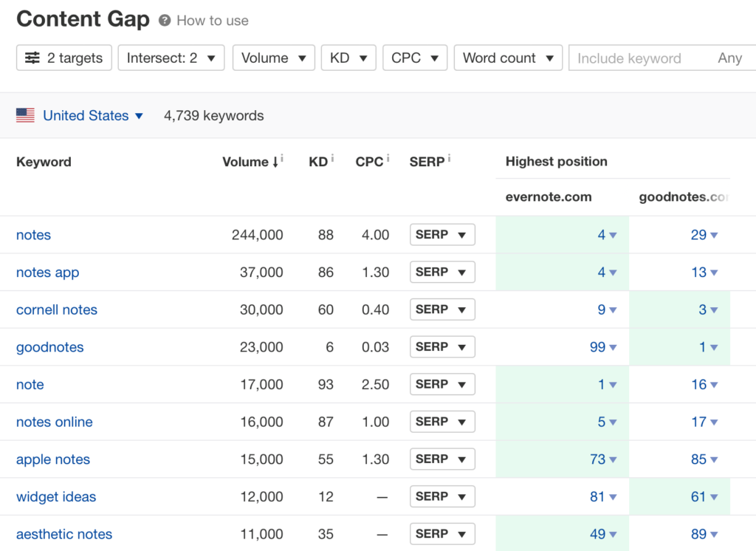
Task: Click the goodnotes.com column header
Action: (684, 197)
